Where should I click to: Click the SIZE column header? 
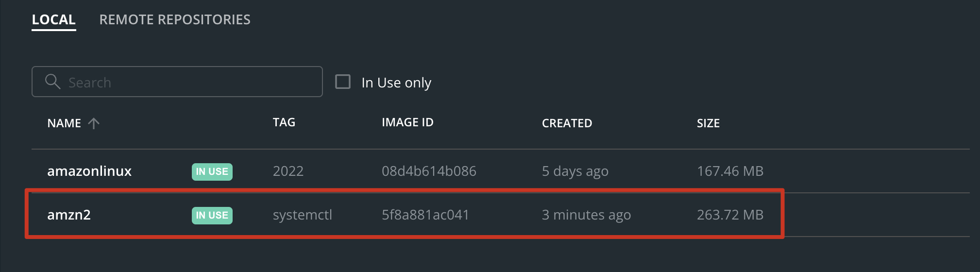pos(708,123)
